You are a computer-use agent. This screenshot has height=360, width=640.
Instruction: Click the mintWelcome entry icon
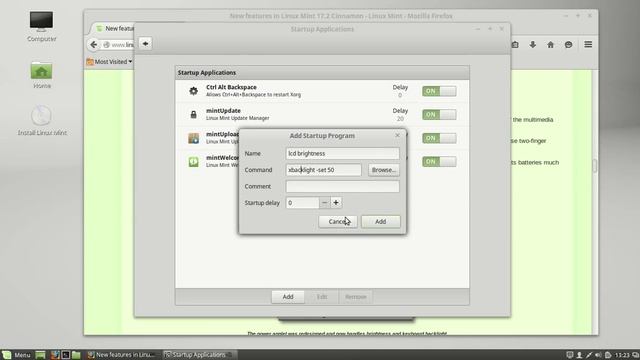pyautogui.click(x=193, y=162)
